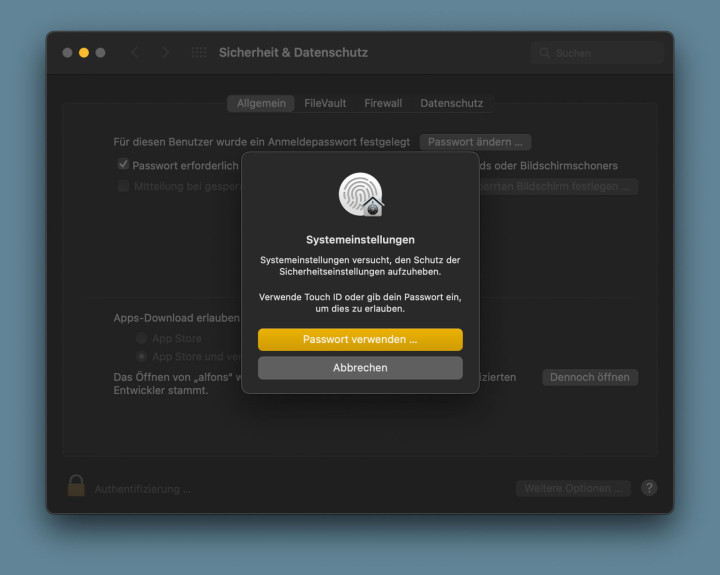Screen dimensions: 720x575
Task: Select the App Store radio button
Action: pyautogui.click(x=141, y=338)
